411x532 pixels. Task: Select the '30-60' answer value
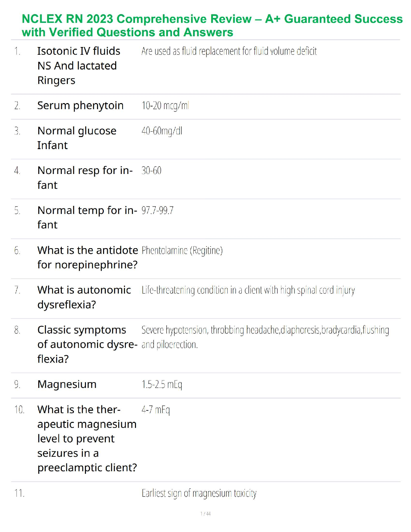click(x=151, y=171)
